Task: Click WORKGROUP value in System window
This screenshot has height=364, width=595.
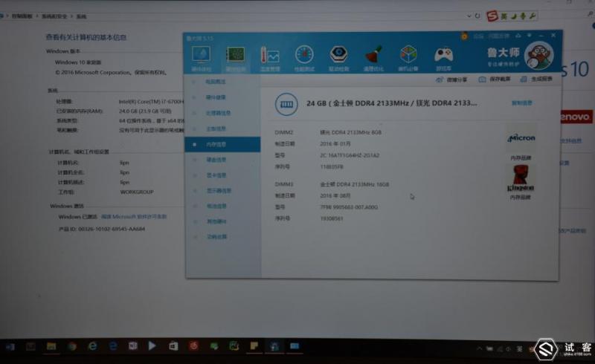Action: [137, 192]
